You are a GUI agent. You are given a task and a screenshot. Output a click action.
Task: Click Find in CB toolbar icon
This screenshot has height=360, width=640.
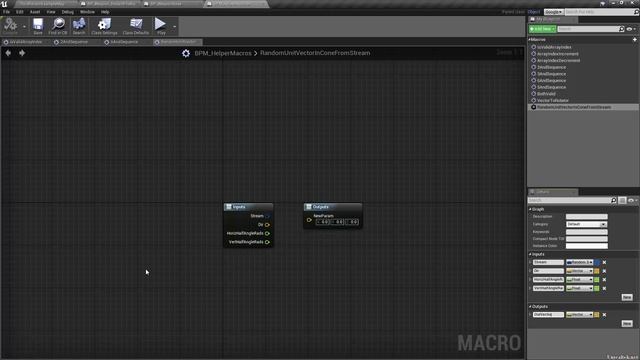[58, 26]
